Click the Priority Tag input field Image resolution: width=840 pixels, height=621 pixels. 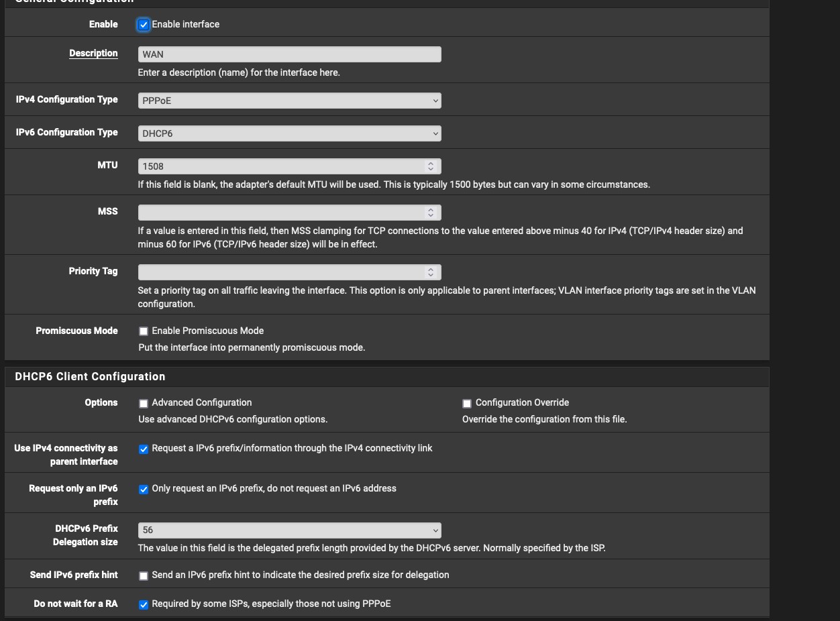click(x=282, y=272)
